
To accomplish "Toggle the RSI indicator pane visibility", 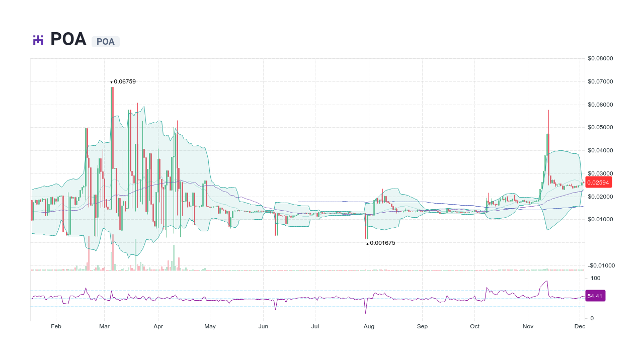I will [x=302, y=297].
